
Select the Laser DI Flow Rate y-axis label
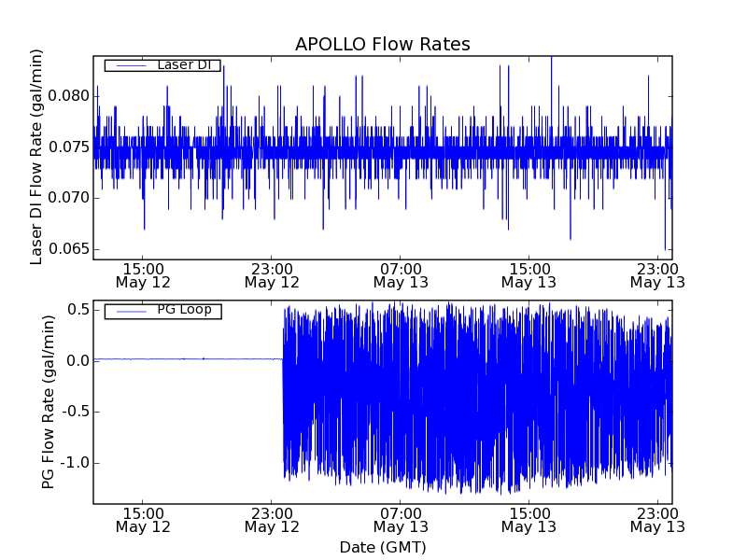click(x=37, y=158)
